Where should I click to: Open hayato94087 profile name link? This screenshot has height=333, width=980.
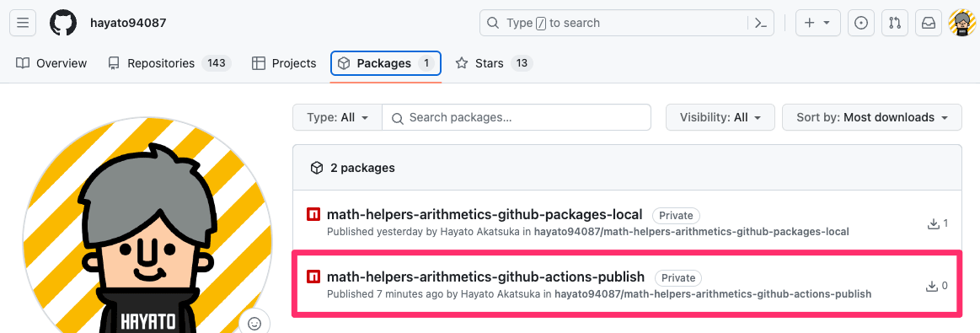coord(128,23)
